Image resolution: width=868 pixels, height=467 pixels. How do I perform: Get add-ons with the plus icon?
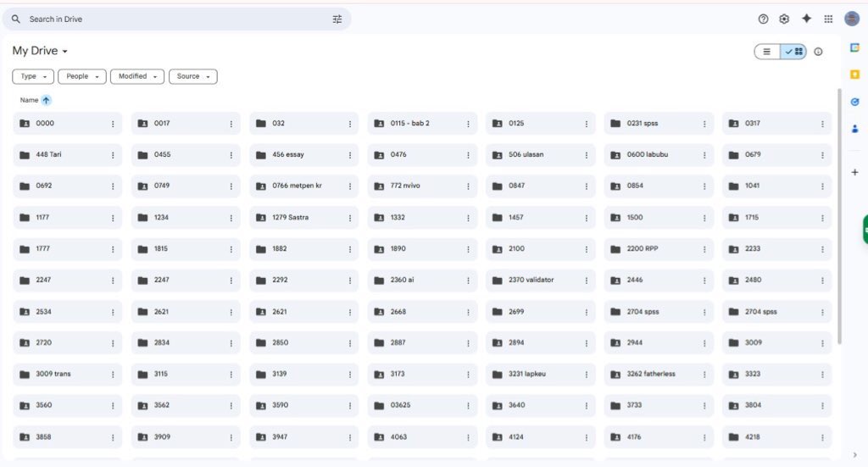pos(854,172)
